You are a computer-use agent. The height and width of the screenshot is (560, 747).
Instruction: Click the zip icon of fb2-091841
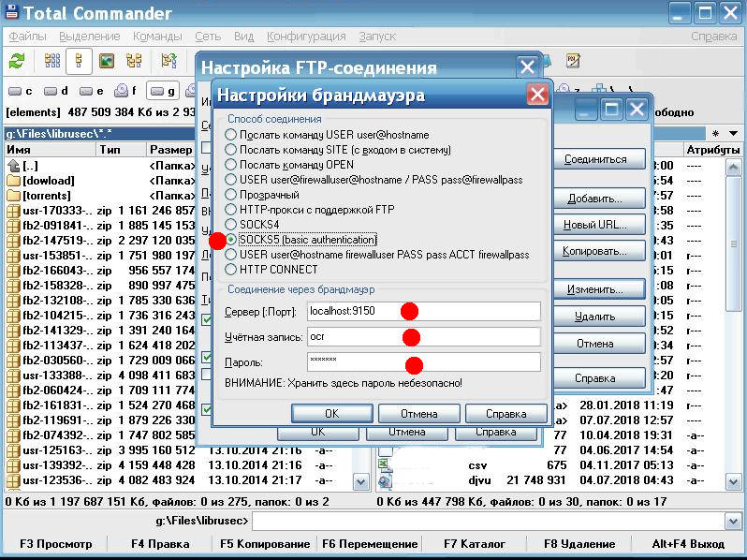[14, 226]
